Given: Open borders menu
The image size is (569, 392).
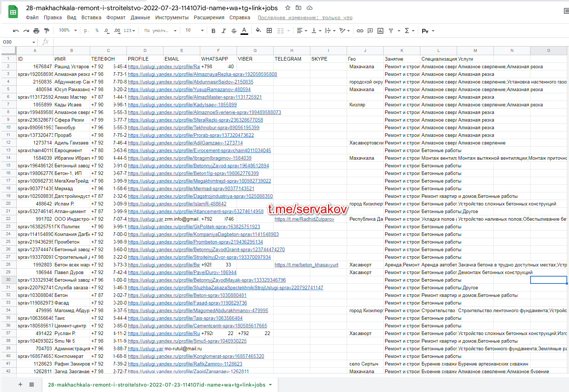Looking at the screenshot, I should (269, 30).
